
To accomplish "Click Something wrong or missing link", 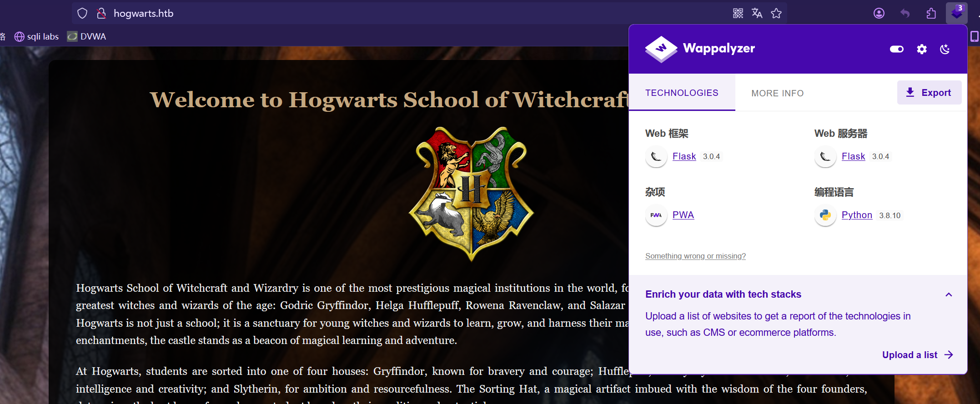I will pyautogui.click(x=695, y=256).
